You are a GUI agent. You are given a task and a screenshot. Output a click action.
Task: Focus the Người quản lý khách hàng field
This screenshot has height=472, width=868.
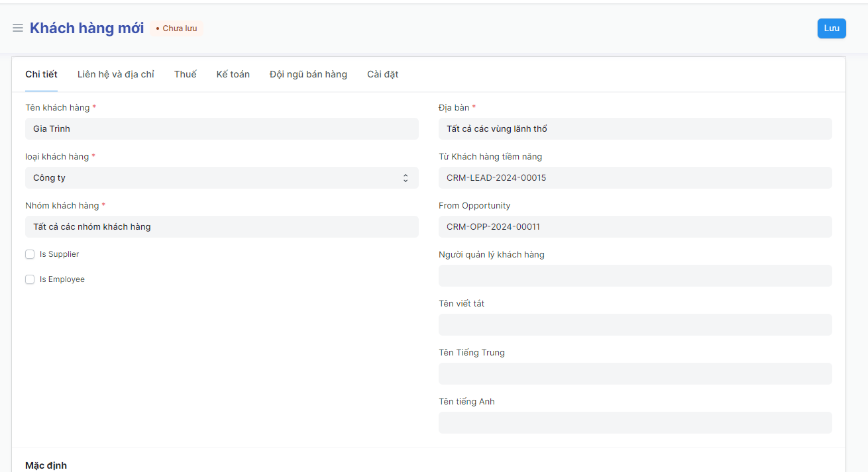(634, 276)
